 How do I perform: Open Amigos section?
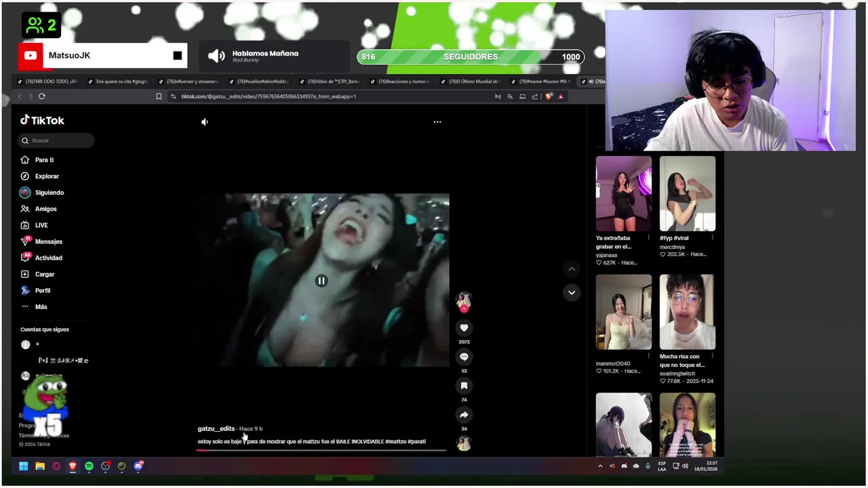[x=39, y=209]
